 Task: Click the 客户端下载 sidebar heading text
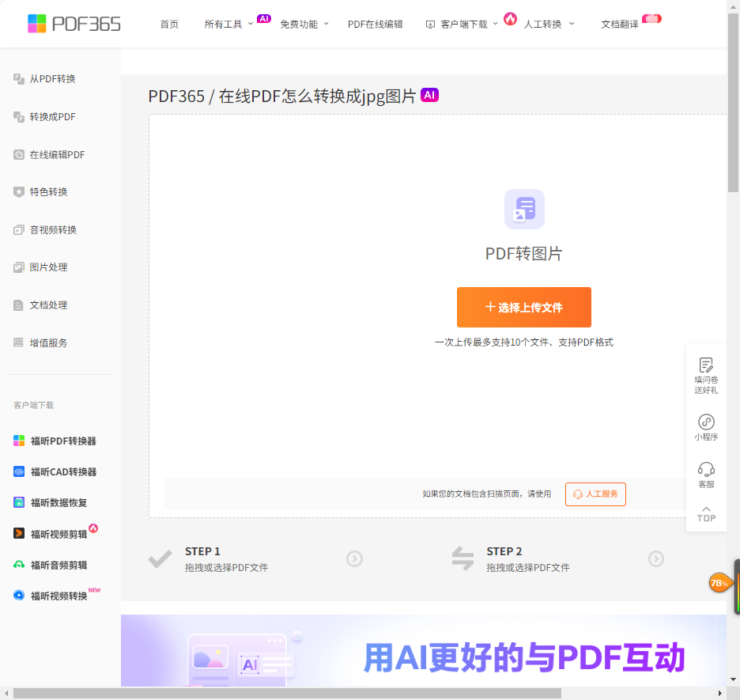tap(33, 406)
